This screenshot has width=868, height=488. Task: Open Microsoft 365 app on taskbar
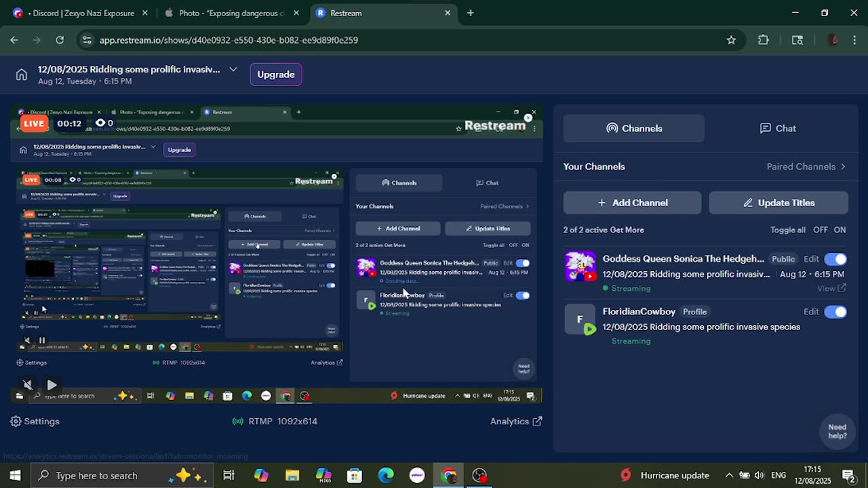(323, 475)
